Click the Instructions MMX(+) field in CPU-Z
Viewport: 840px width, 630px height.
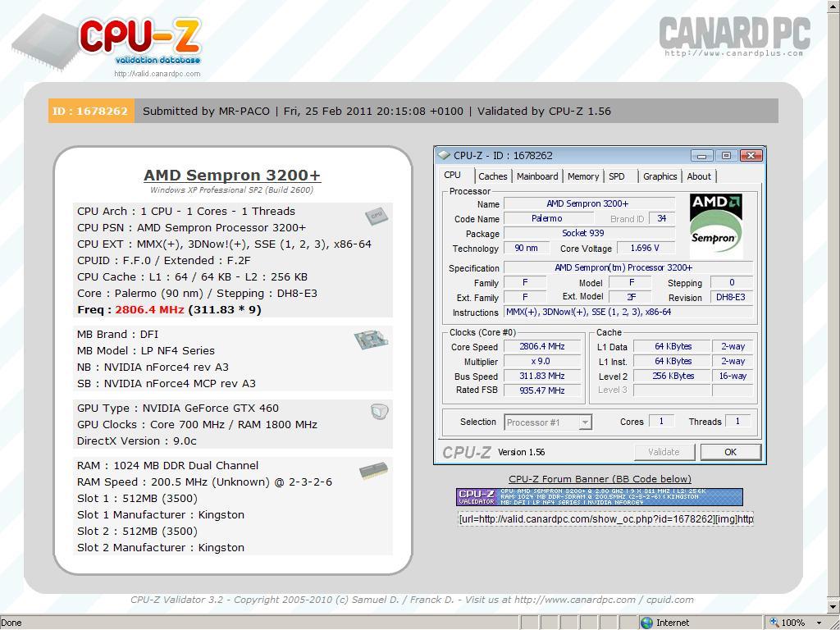628,313
